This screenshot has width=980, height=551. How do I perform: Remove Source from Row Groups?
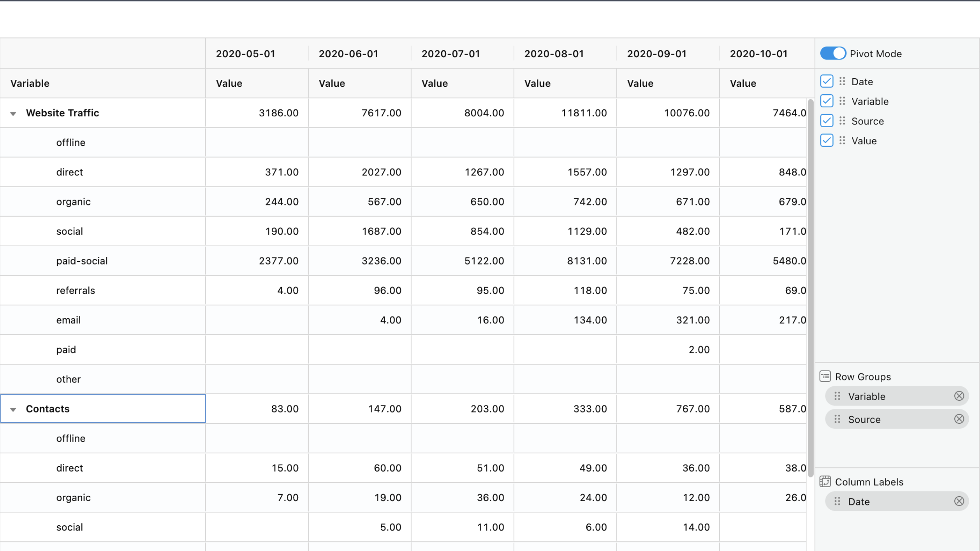(959, 419)
